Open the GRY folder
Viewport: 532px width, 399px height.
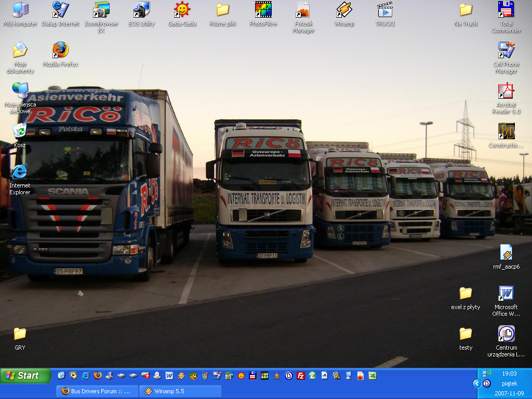click(20, 338)
